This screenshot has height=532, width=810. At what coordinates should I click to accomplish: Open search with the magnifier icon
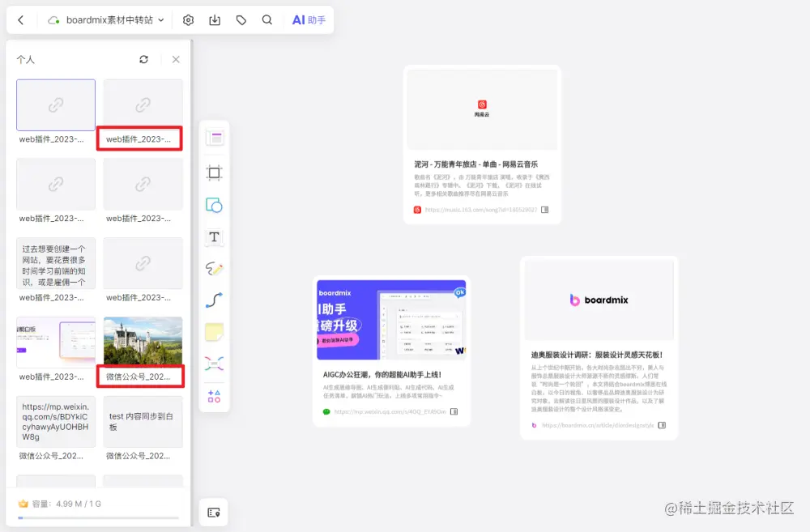pos(267,20)
